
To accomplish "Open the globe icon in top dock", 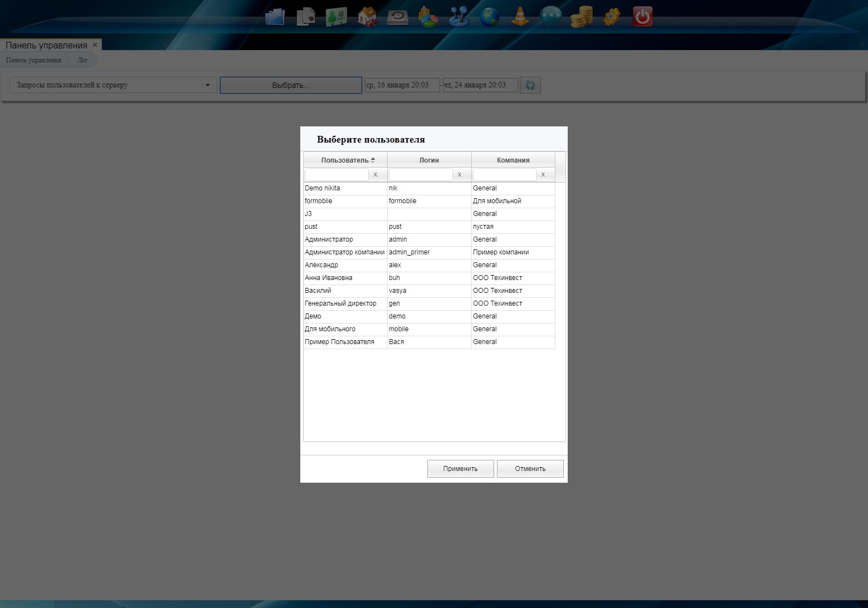I will (489, 17).
